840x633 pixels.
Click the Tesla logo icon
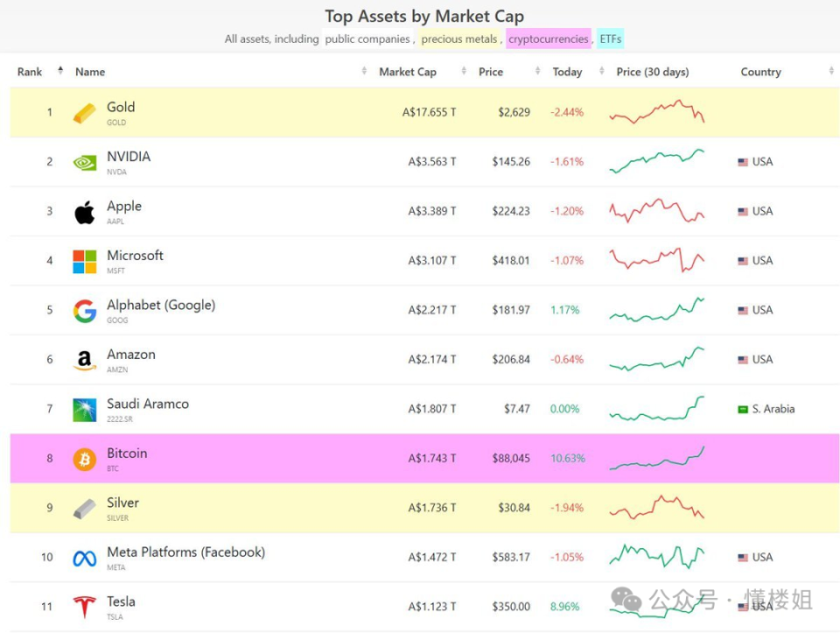point(85,607)
